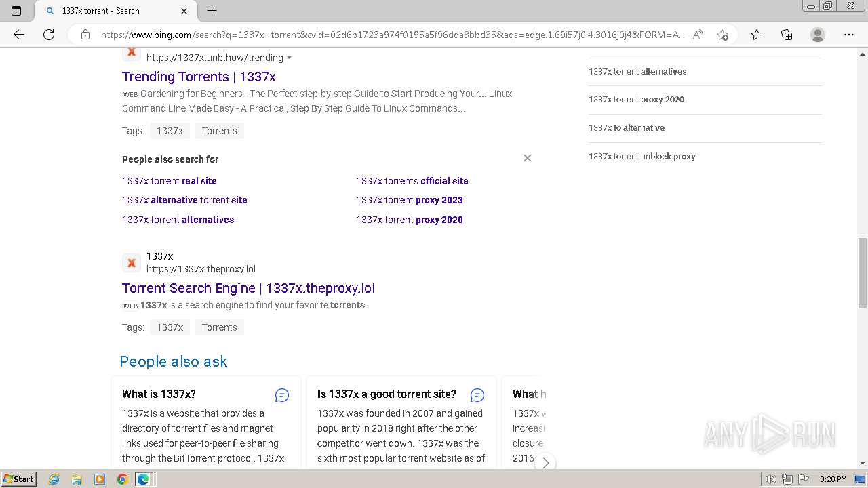The image size is (868, 488).
Task: Expand the 1337x.unb.how URL dropdown arrow
Action: click(290, 58)
